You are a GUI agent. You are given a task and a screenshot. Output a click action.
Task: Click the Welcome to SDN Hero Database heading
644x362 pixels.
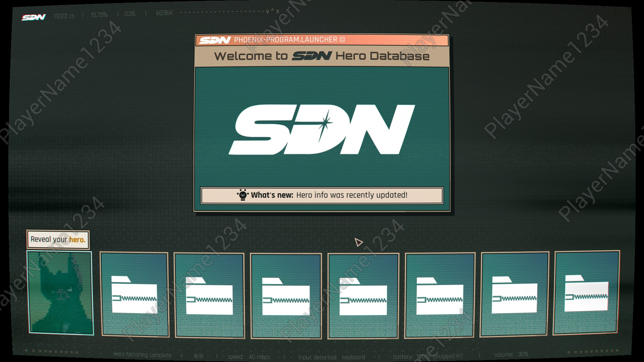[322, 56]
